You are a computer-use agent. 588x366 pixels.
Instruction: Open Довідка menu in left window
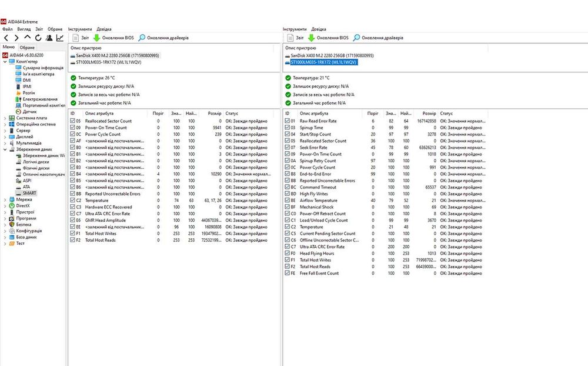pos(104,29)
